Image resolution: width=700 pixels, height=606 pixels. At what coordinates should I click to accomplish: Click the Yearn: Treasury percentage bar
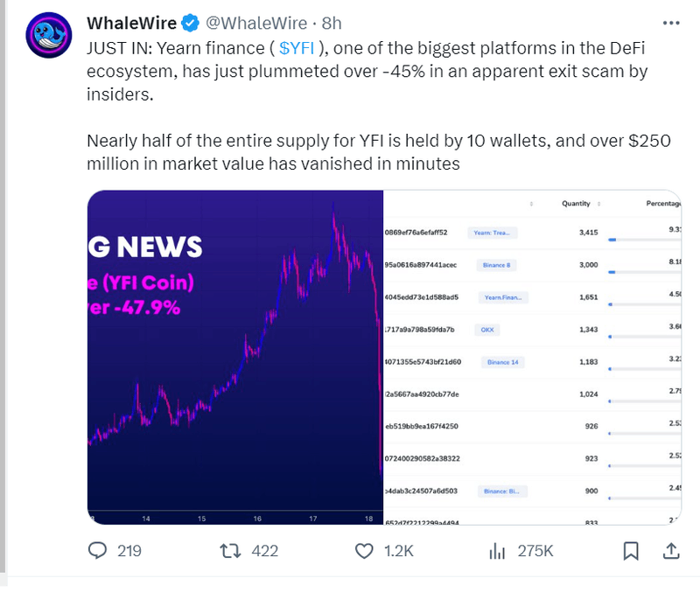click(645, 240)
